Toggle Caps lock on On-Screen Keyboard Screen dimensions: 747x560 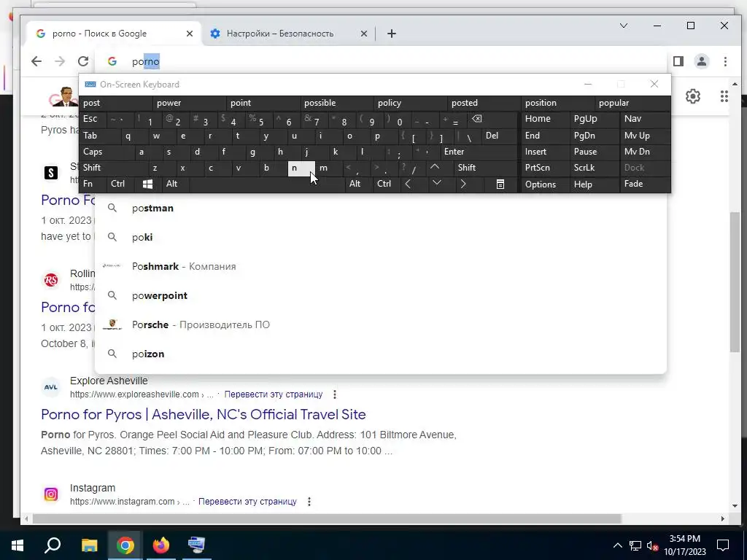point(106,152)
